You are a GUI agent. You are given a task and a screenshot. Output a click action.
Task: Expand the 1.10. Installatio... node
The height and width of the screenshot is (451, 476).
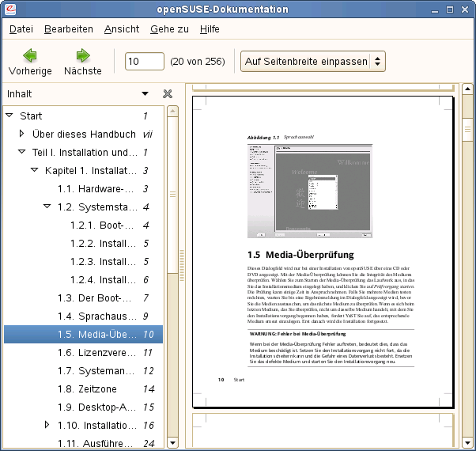tap(47, 425)
